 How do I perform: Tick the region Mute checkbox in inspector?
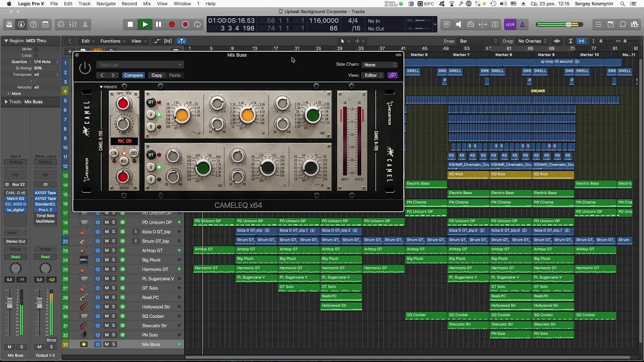point(36,49)
